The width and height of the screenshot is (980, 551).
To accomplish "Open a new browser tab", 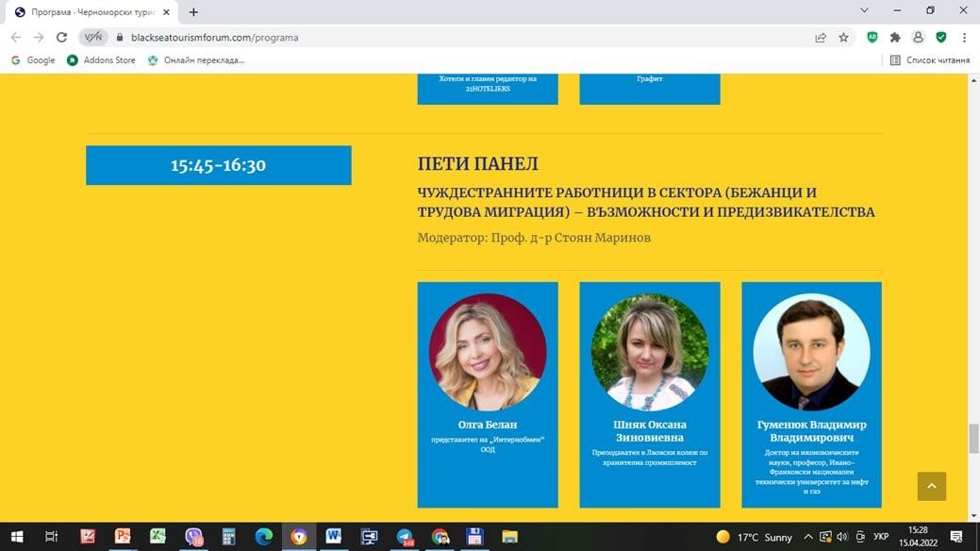I will (x=193, y=12).
